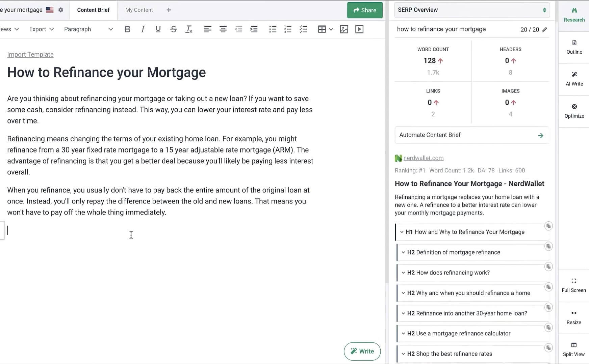589x364 pixels.
Task: Open the SERP Overview dropdown
Action: (472, 10)
